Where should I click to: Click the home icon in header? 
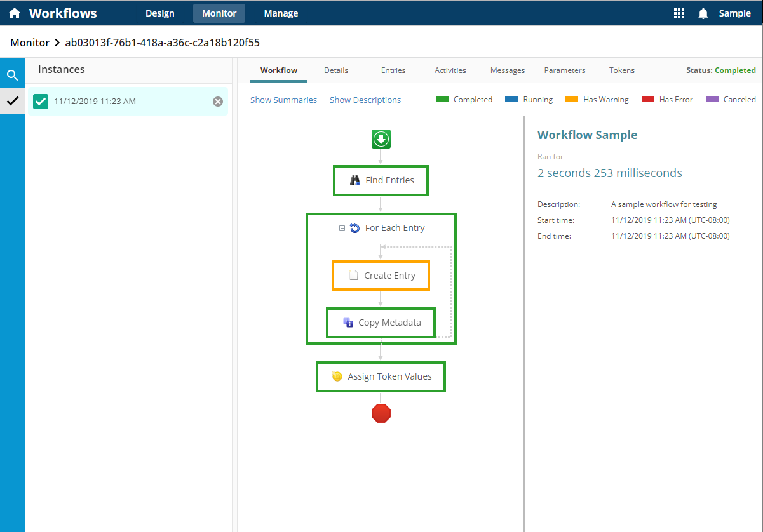pyautogui.click(x=15, y=13)
